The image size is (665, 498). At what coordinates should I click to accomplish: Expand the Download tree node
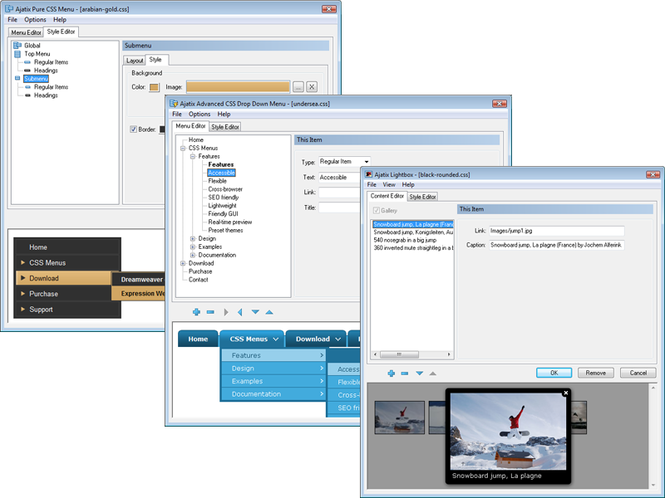[x=183, y=263]
